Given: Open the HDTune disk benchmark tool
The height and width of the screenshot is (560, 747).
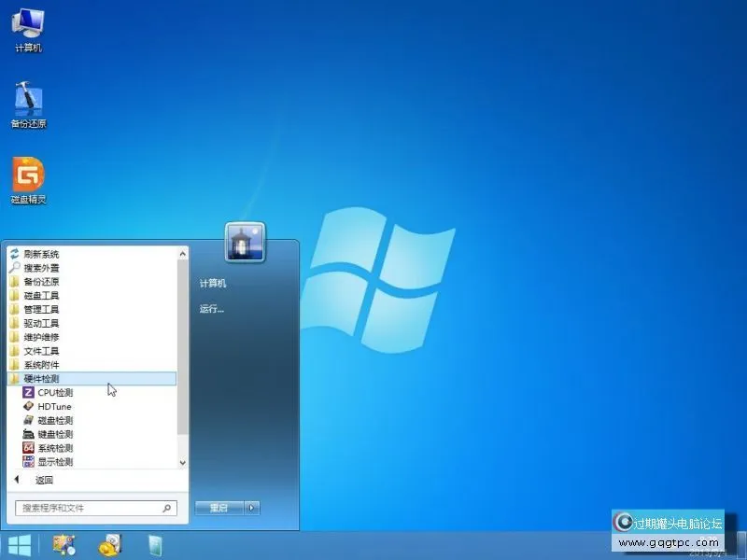Looking at the screenshot, I should [x=56, y=406].
